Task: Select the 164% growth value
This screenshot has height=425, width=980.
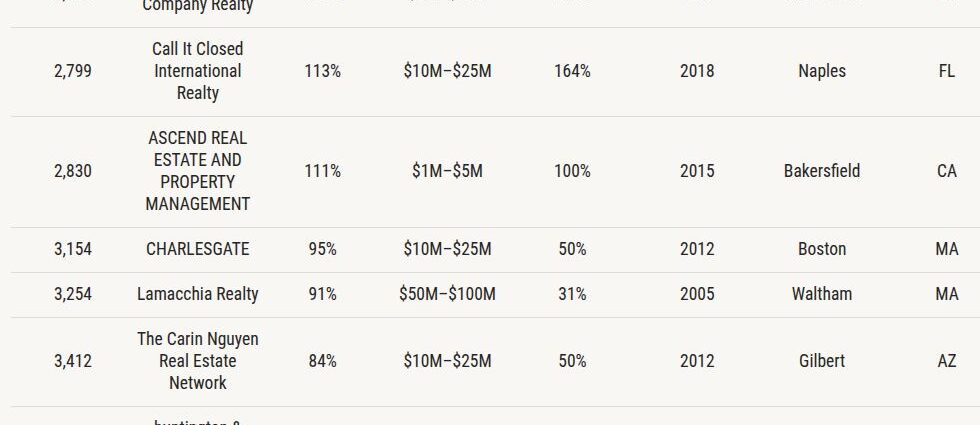Action: (x=572, y=71)
